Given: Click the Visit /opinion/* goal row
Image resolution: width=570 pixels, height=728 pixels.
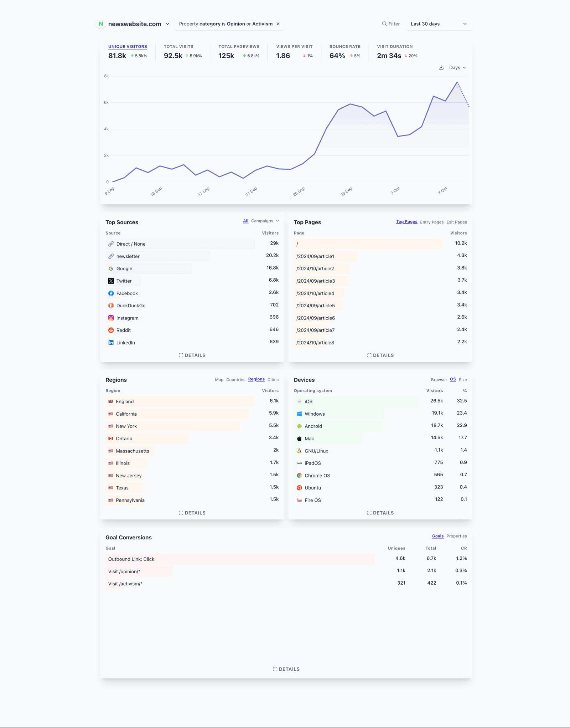Looking at the screenshot, I should point(286,571).
